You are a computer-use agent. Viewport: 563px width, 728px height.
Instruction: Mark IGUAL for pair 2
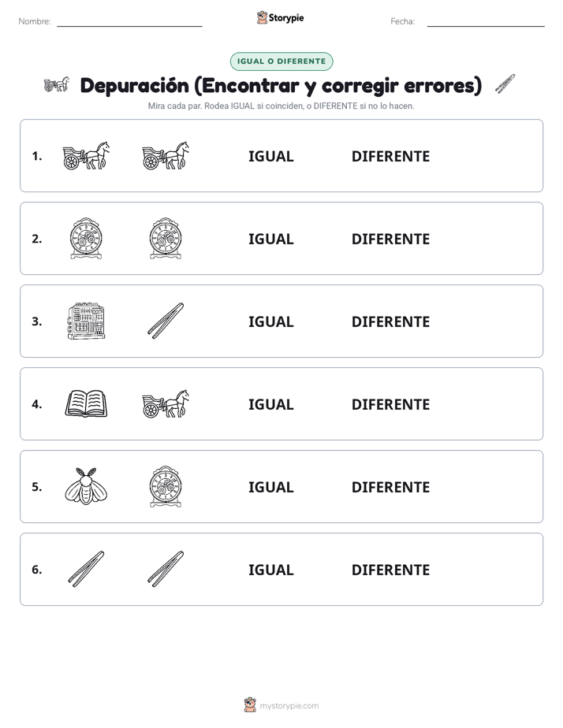270,239
